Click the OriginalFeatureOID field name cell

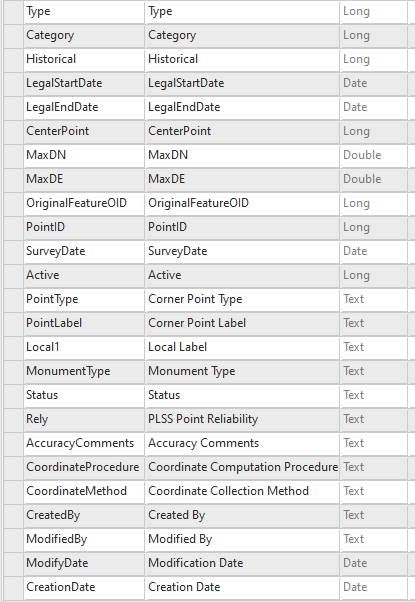click(84, 203)
